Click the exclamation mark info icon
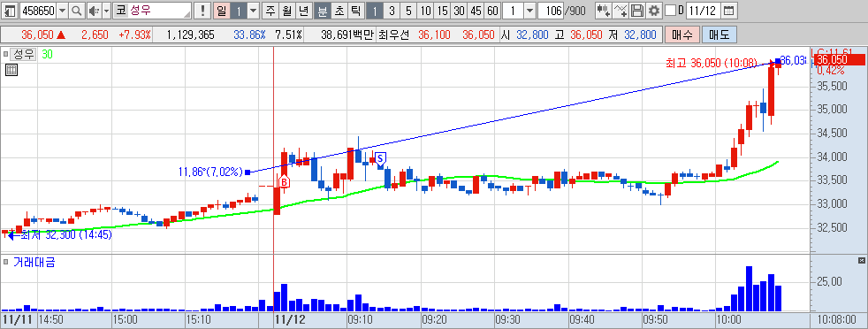The height and width of the screenshot is (329, 868). pyautogui.click(x=202, y=11)
